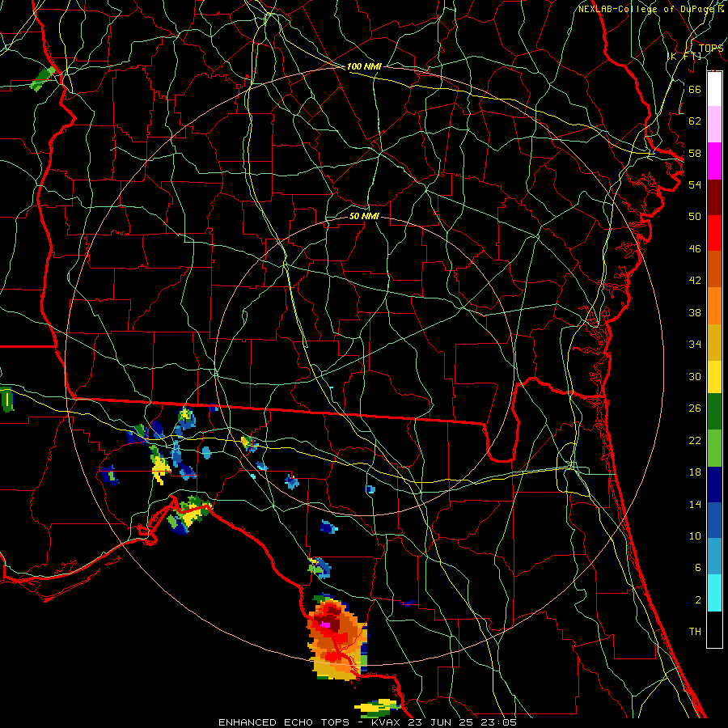728x728 pixels.
Task: Click the legend value 30
Action: [x=695, y=376]
